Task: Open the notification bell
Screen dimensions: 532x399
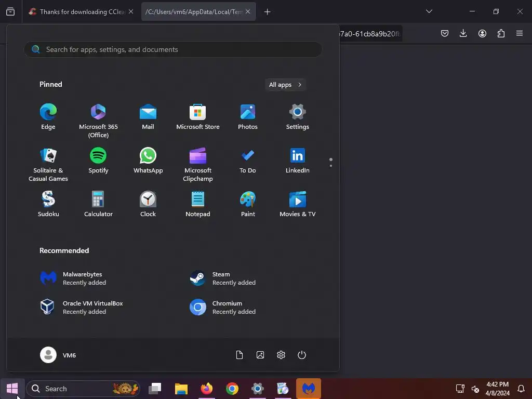Action: [521, 389]
